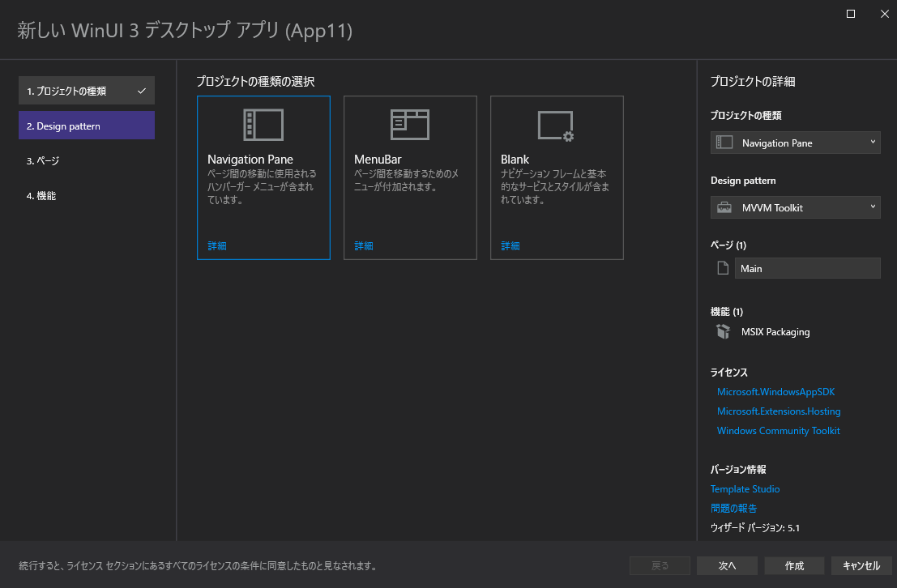Open 詳細 link under Navigation Pane

tap(217, 246)
